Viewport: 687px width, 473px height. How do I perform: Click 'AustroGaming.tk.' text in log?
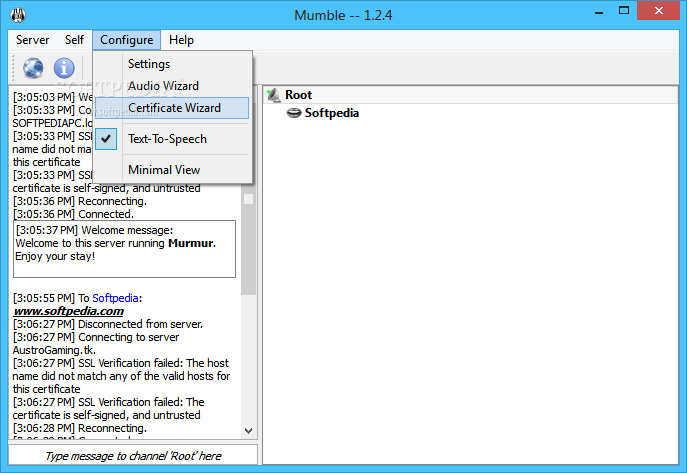54,350
